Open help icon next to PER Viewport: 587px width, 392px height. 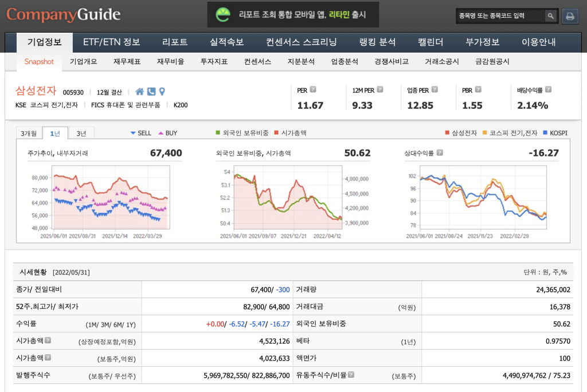(313, 90)
